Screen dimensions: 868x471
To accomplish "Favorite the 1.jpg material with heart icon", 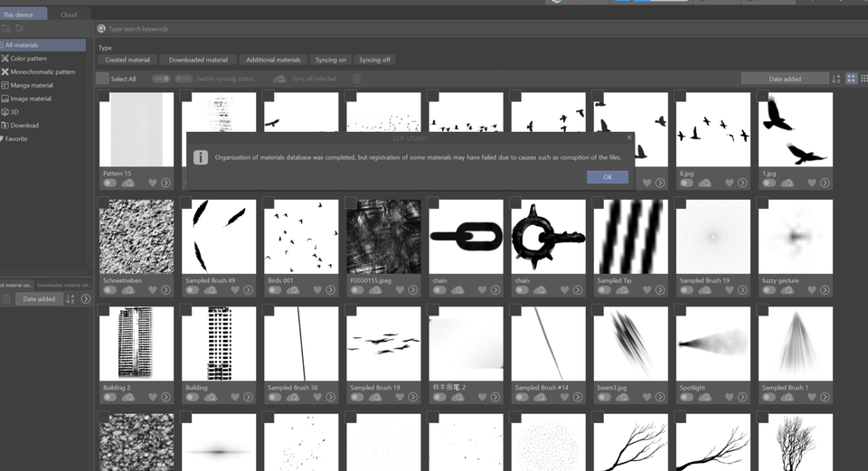I will point(811,183).
